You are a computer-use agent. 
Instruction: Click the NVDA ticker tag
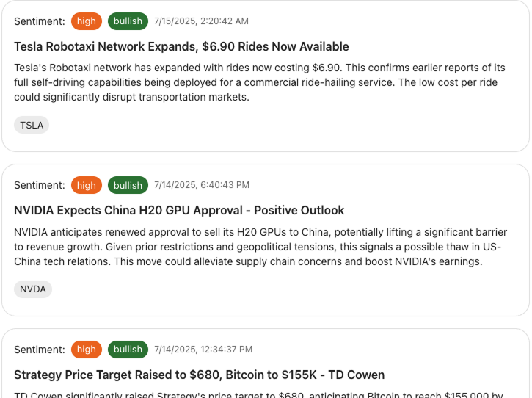coord(33,289)
